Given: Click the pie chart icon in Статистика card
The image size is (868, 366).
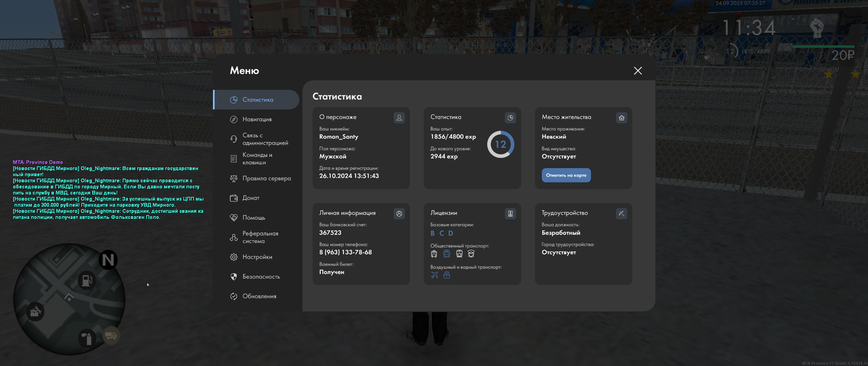Looking at the screenshot, I should (x=511, y=117).
